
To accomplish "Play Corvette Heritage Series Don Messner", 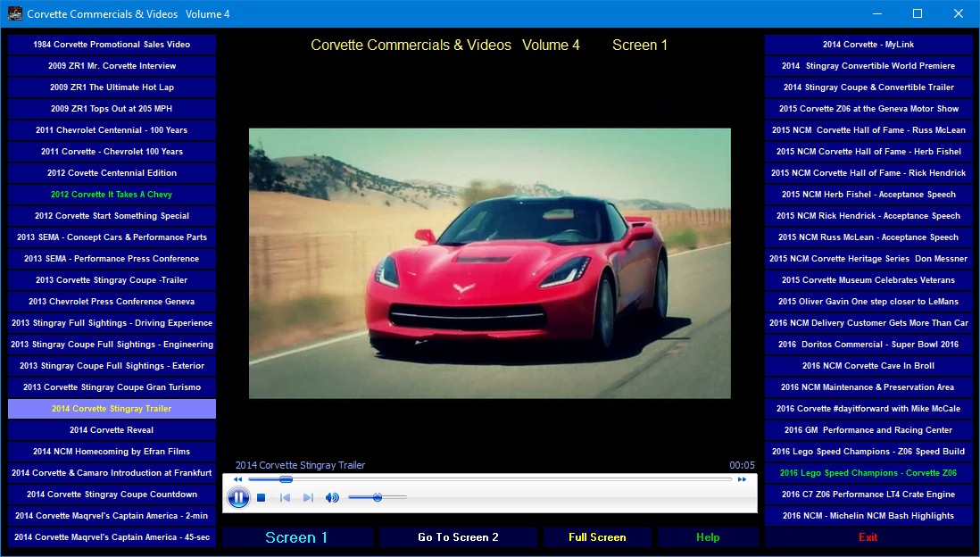I will (x=868, y=259).
